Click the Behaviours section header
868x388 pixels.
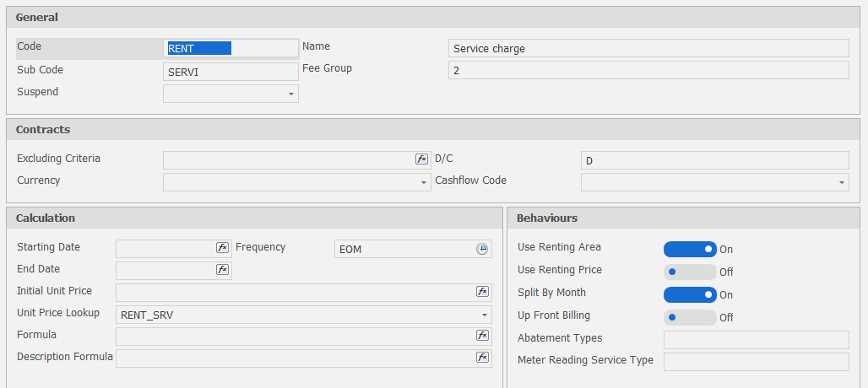[x=684, y=218]
